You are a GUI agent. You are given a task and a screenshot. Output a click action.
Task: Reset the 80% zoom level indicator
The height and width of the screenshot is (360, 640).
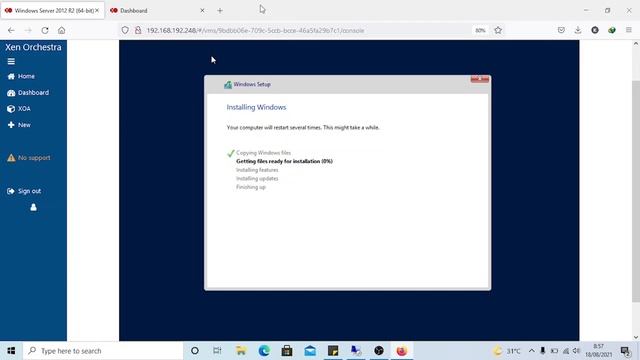tap(480, 30)
